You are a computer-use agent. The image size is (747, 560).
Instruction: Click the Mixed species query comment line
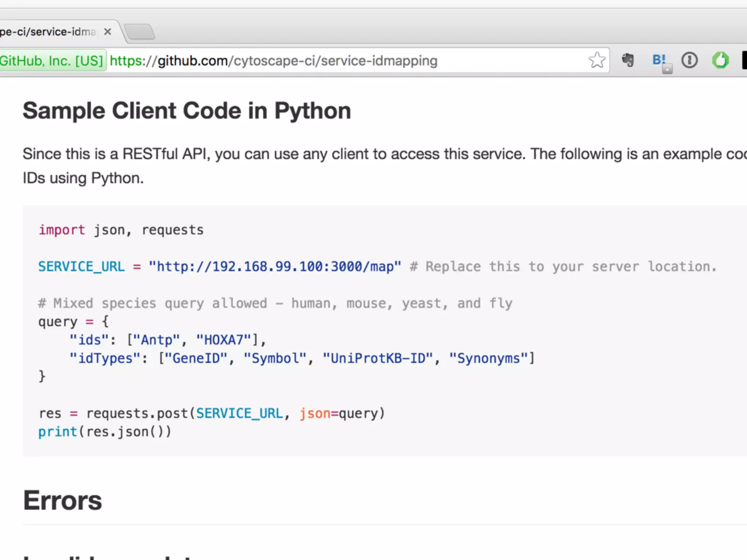[x=275, y=303]
